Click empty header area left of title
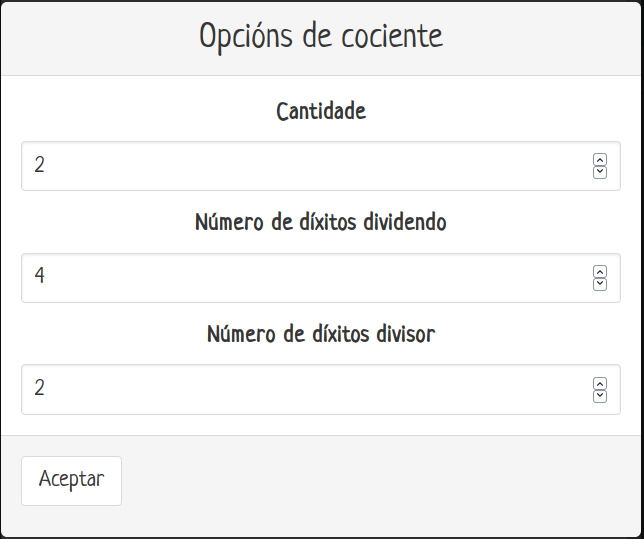 [90, 37]
